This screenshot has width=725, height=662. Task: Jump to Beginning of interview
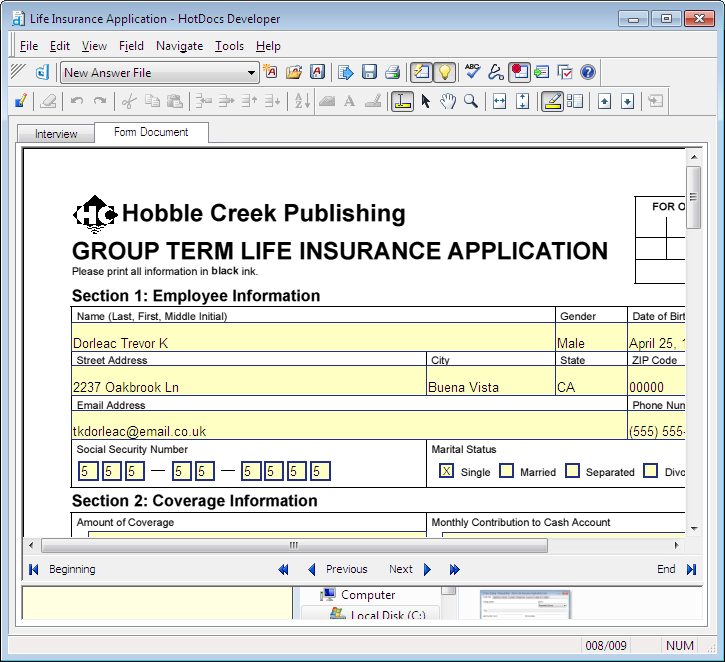(x=62, y=569)
